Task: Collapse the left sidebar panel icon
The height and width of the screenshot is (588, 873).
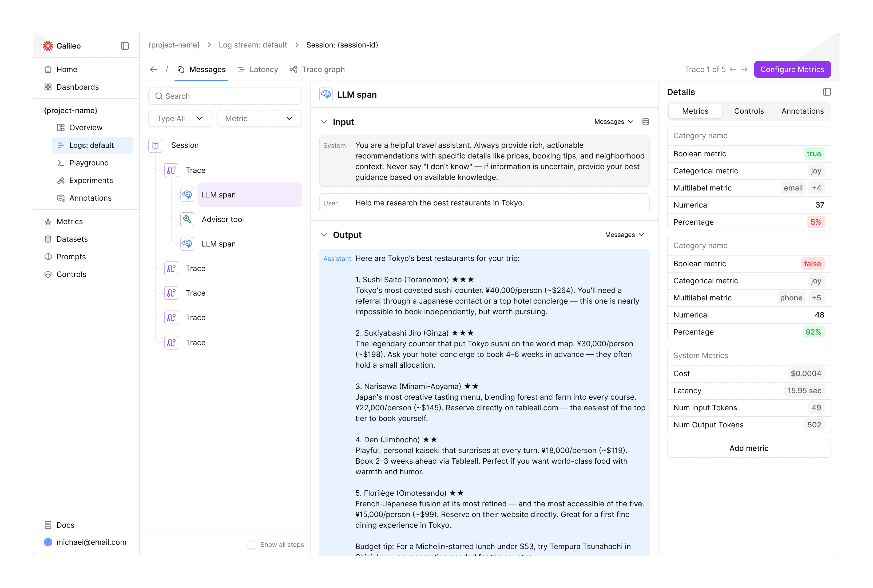Action: click(x=125, y=46)
